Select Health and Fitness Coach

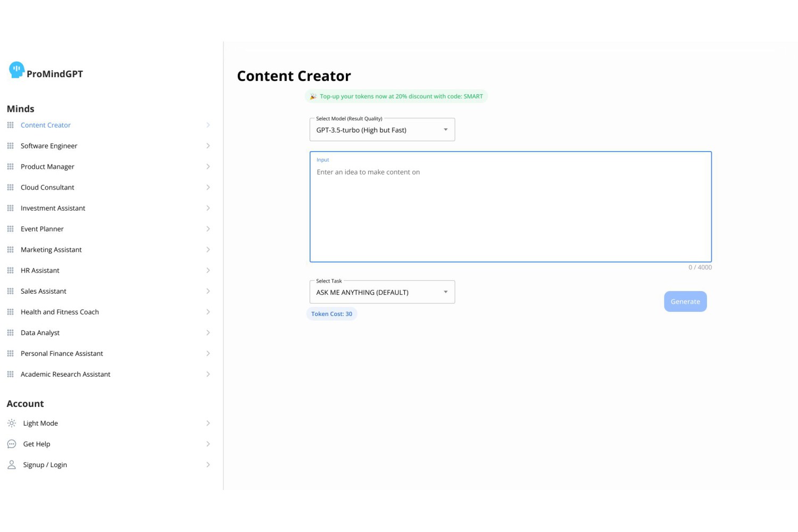point(109,312)
